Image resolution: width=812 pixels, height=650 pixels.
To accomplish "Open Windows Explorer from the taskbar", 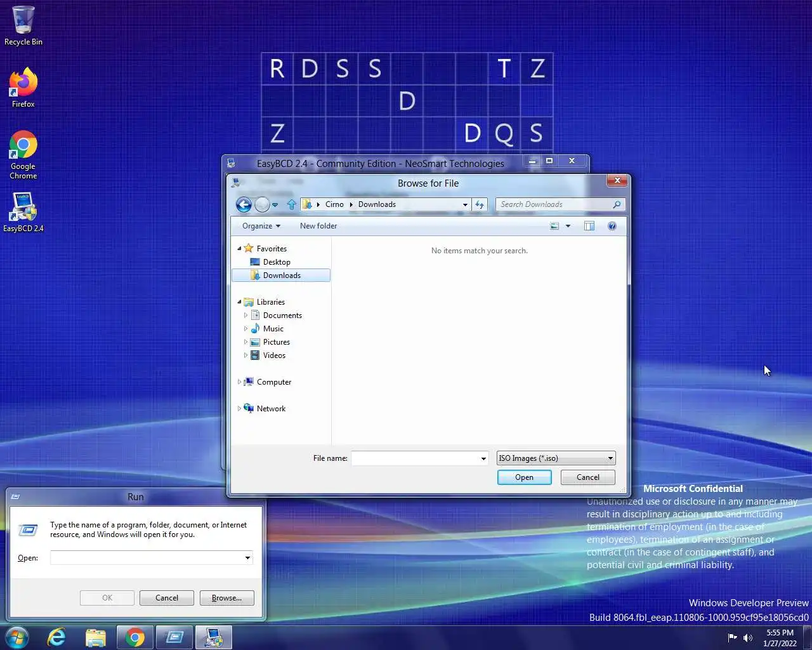I will coord(96,637).
